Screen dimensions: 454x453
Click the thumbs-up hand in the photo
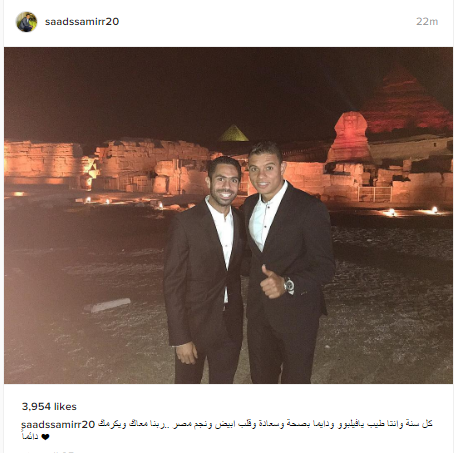click(x=272, y=282)
